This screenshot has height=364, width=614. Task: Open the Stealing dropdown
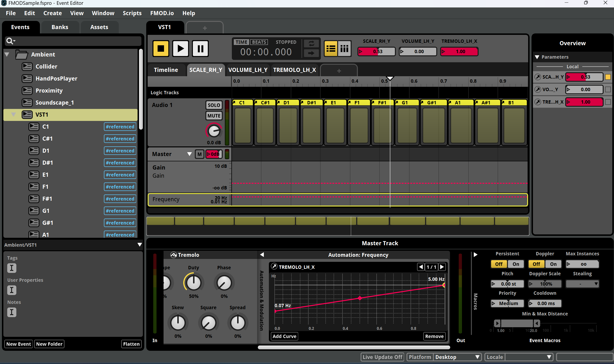(582, 284)
